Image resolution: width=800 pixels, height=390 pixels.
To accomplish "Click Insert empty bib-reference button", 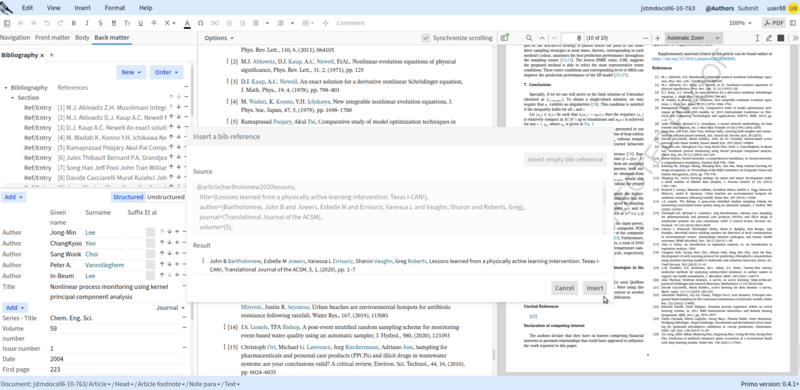I will [x=565, y=159].
